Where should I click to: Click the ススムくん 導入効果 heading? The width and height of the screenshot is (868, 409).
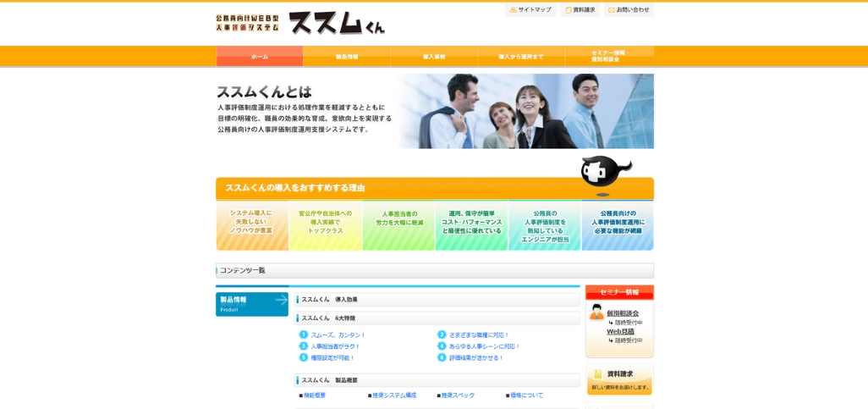point(437,300)
